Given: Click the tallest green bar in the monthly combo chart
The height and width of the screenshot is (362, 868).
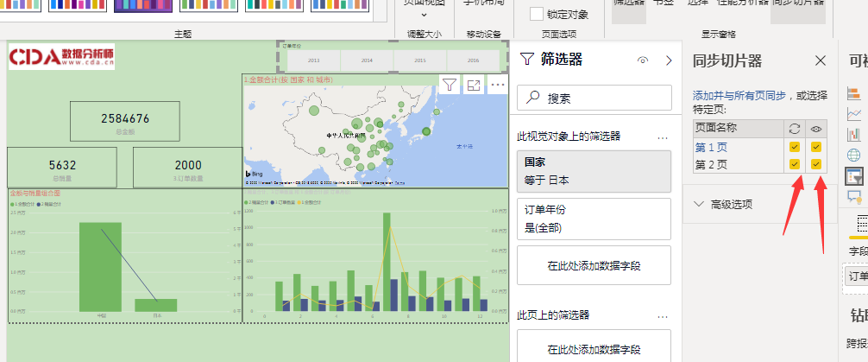Looking at the screenshot, I should point(387,263).
